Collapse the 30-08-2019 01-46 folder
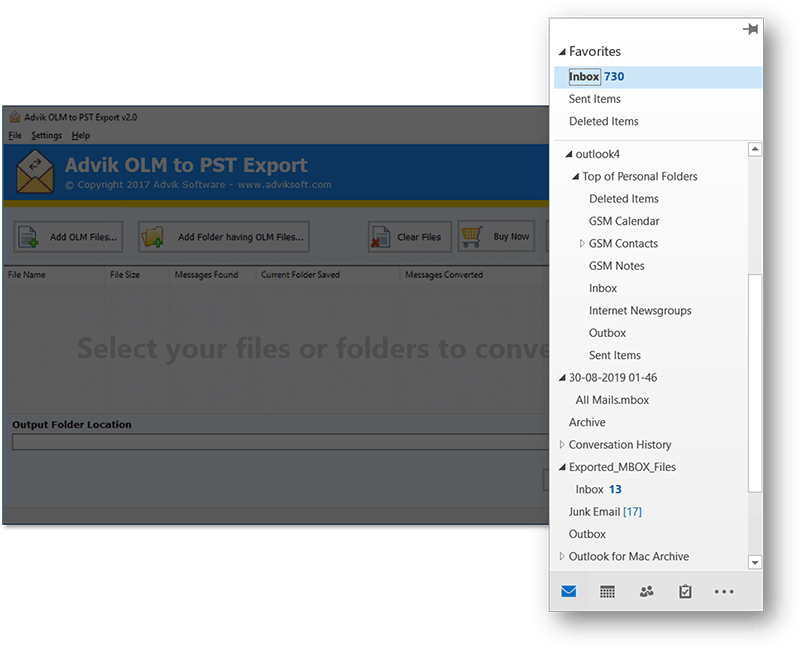This screenshot has width=800, height=648. 562,378
